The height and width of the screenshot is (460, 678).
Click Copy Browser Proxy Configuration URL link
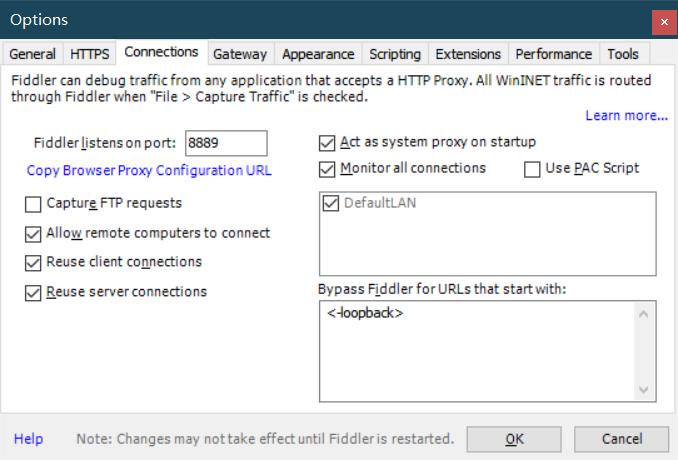pyautogui.click(x=149, y=170)
